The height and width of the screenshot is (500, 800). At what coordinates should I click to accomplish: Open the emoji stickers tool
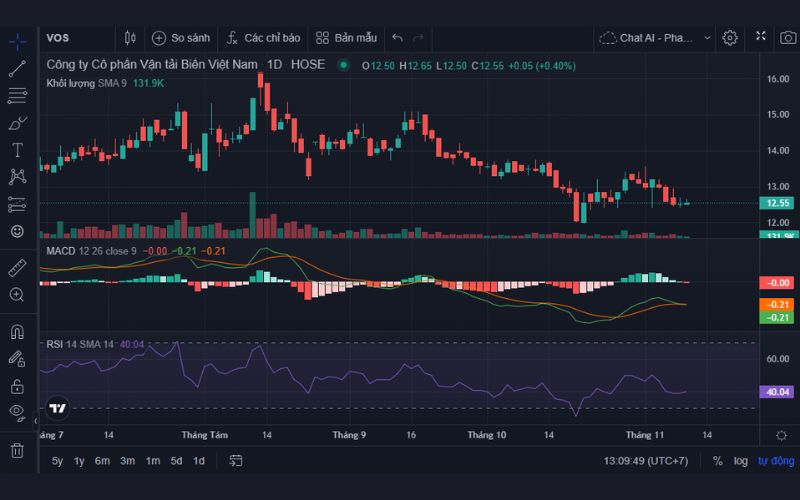pos(17,231)
